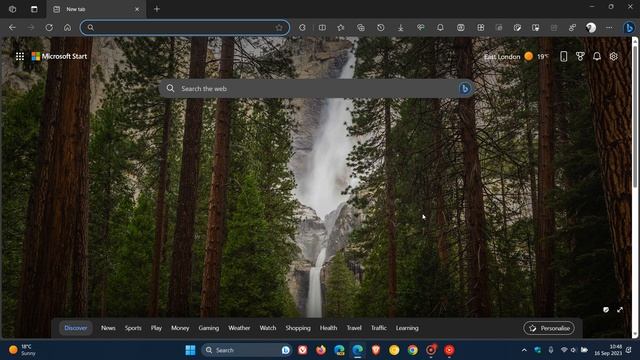Open page settings gear icon

[613, 56]
